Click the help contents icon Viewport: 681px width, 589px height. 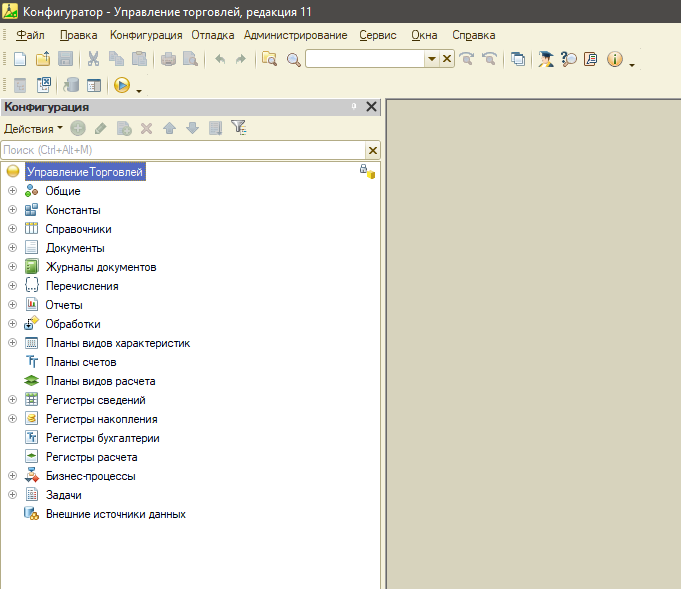[591, 59]
